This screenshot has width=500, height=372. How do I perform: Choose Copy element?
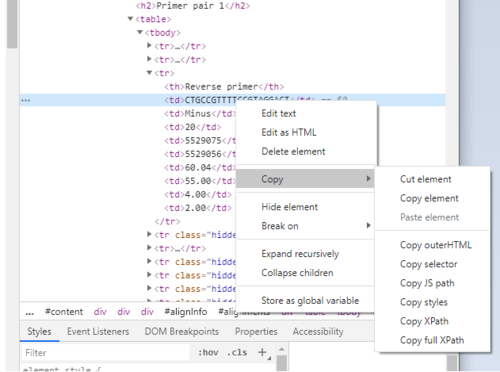[429, 198]
